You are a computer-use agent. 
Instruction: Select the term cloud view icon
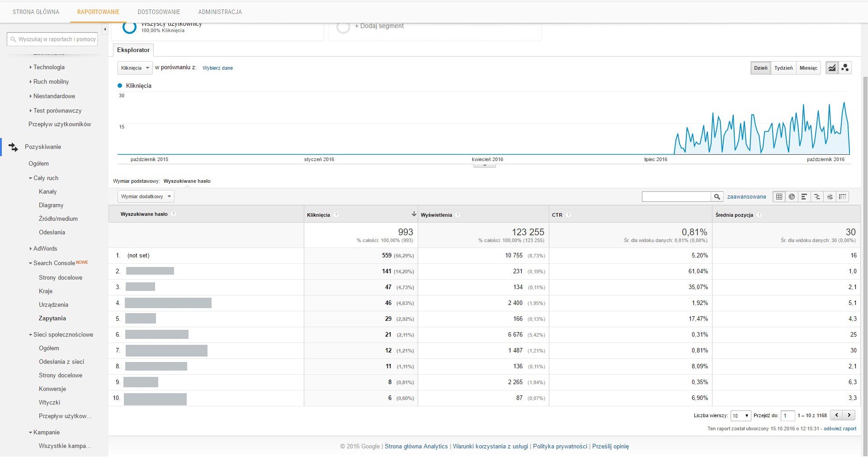pyautogui.click(x=830, y=196)
